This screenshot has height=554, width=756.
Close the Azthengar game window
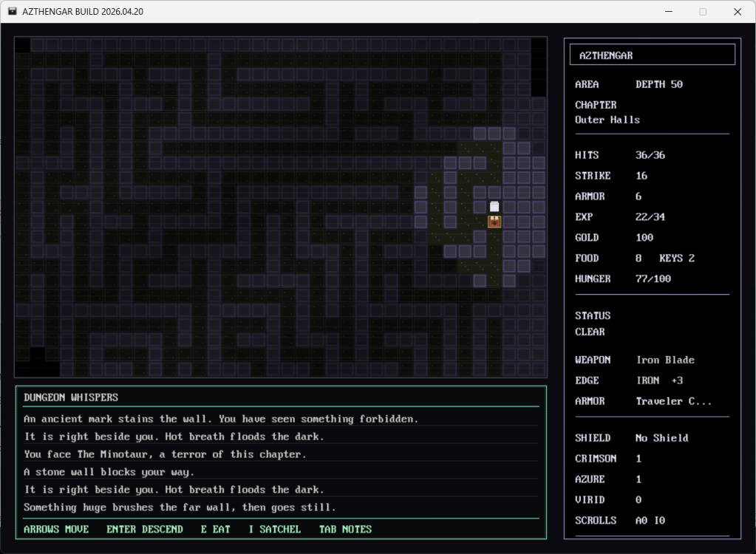point(737,12)
